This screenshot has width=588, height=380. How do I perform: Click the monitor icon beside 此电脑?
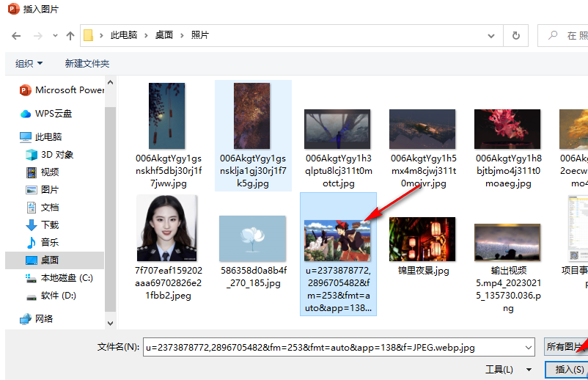tap(26, 137)
